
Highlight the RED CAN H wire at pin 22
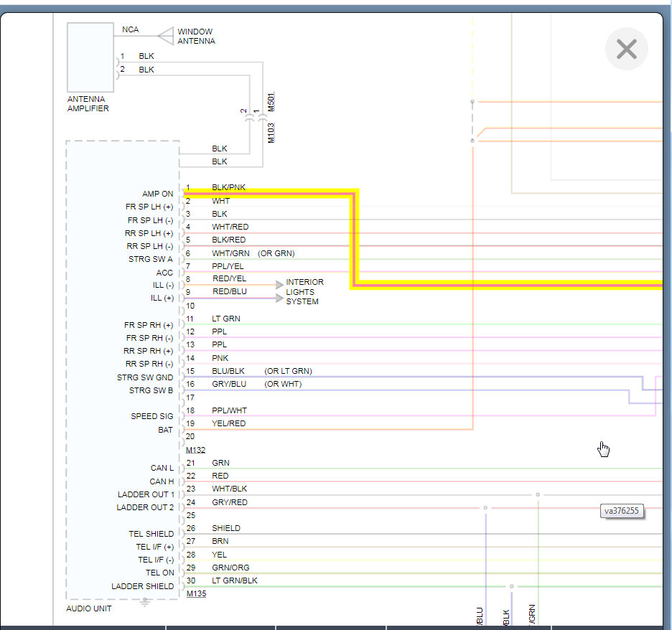(x=431, y=481)
